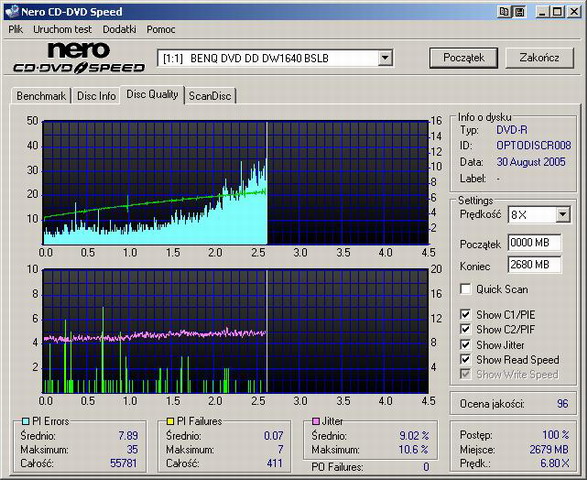Toggle Show C1/PIE checkbox

coord(465,315)
